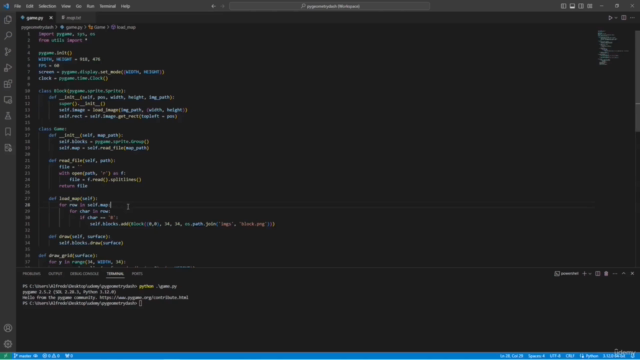Open the Manage gear icon
640x360 pixels.
click(8, 344)
